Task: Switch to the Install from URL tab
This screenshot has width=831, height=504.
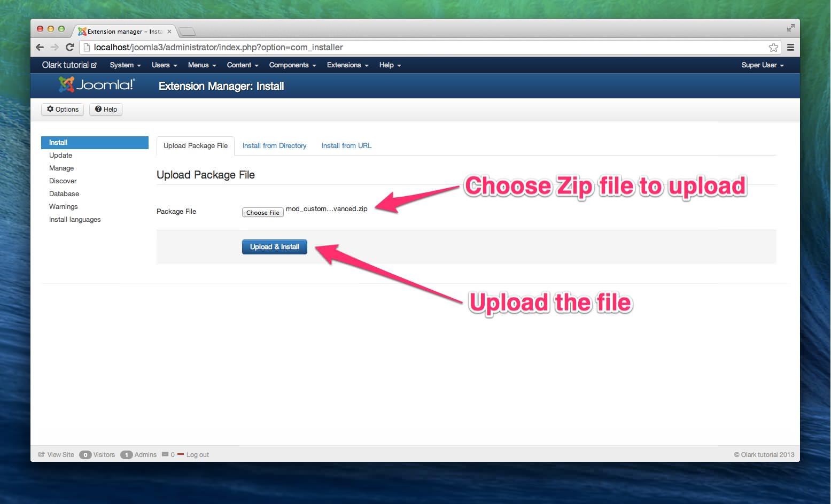Action: click(x=346, y=146)
